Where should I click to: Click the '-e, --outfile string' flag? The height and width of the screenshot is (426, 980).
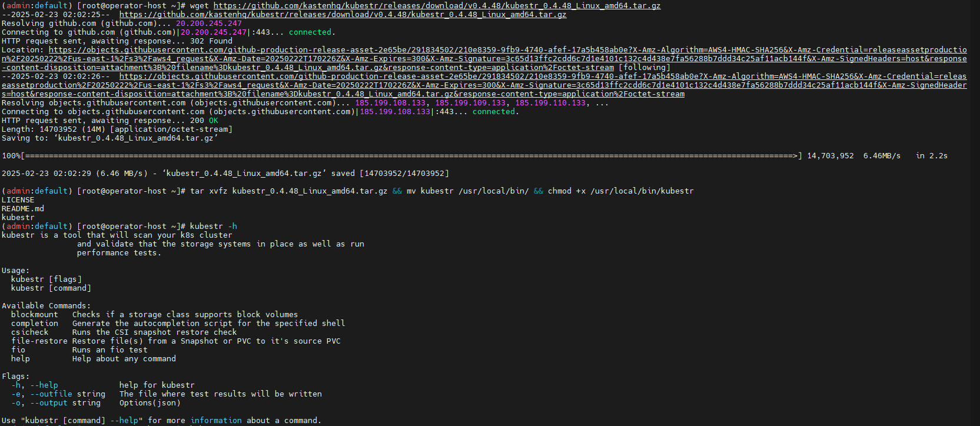tap(58, 394)
